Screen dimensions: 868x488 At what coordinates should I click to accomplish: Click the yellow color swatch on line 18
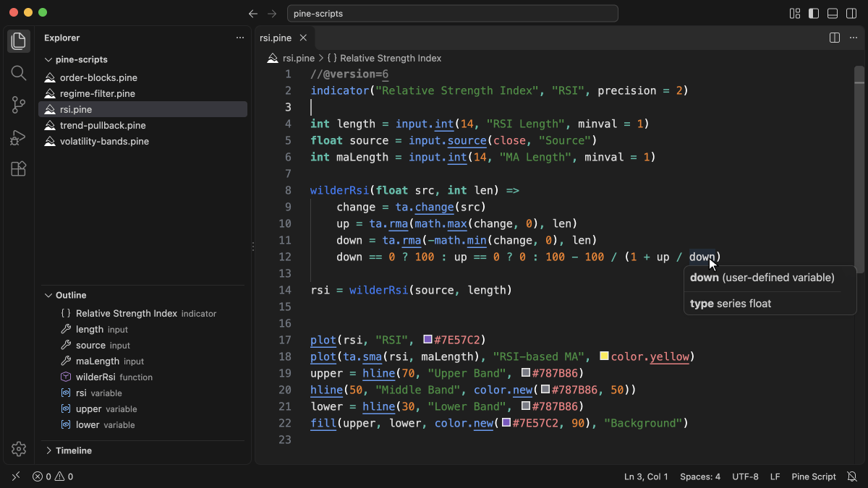point(604,356)
